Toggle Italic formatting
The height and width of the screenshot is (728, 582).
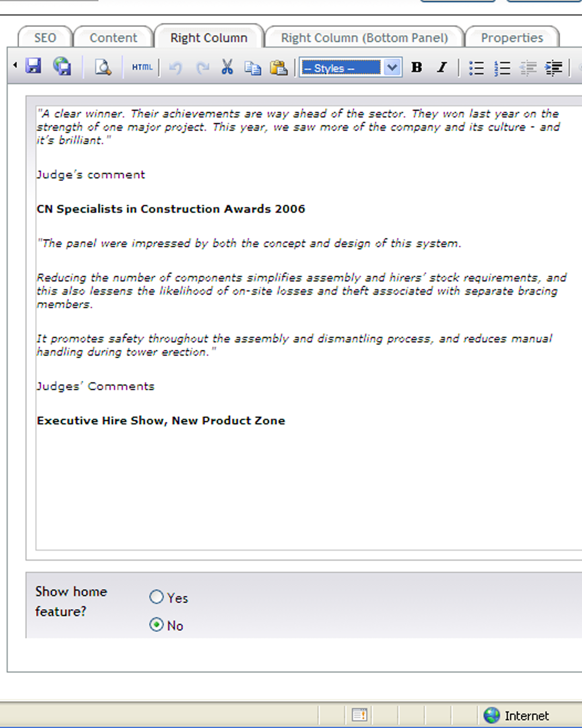coord(442,67)
